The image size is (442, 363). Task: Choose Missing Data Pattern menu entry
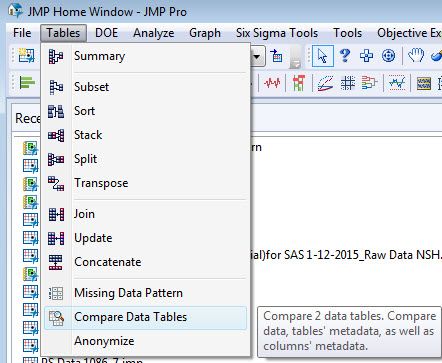145,293
